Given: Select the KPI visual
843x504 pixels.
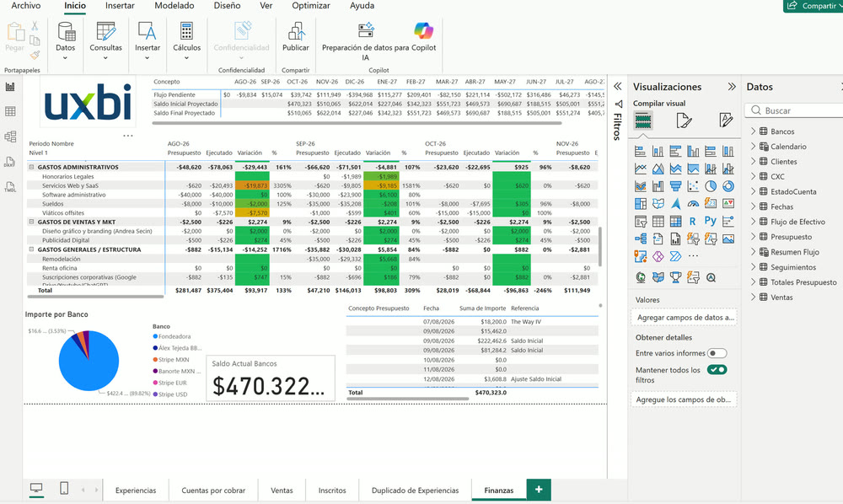Looking at the screenshot, I should (728, 204).
